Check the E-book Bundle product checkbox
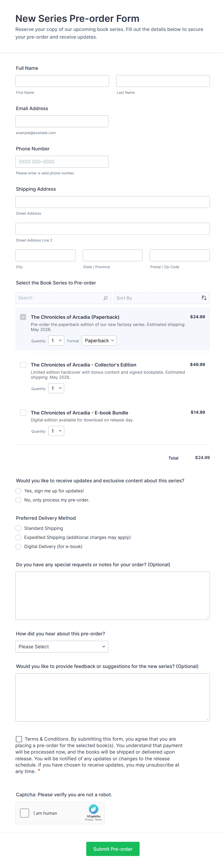The height and width of the screenshot is (868, 223). [x=23, y=413]
